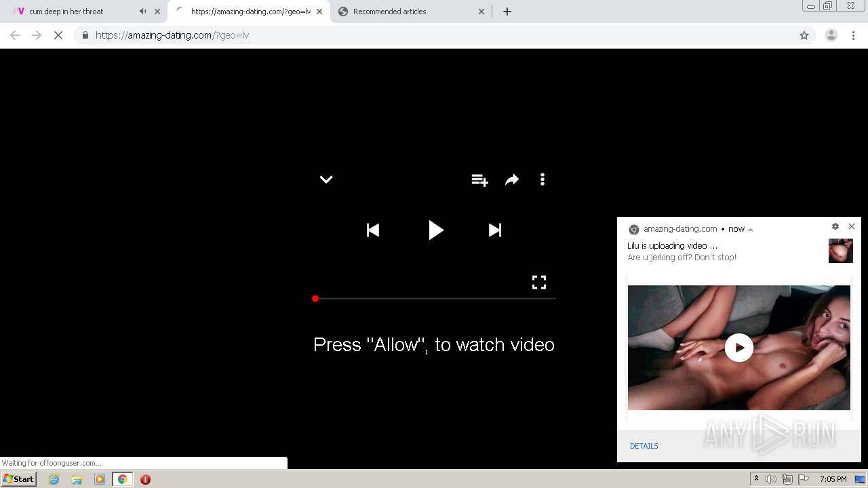Viewport: 868px width, 488px height.
Task: Click the "Lilu is uploading video ..." title
Action: [673, 246]
